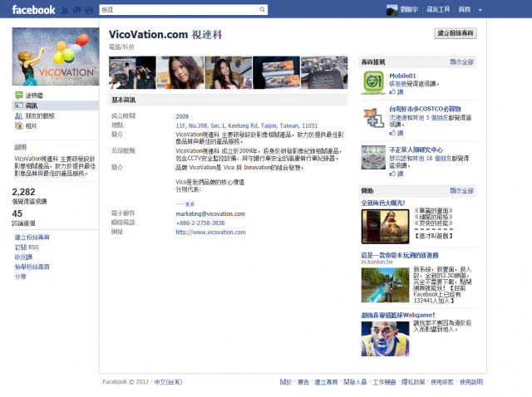Open third photo thumbnail of woman in white

click(x=229, y=72)
